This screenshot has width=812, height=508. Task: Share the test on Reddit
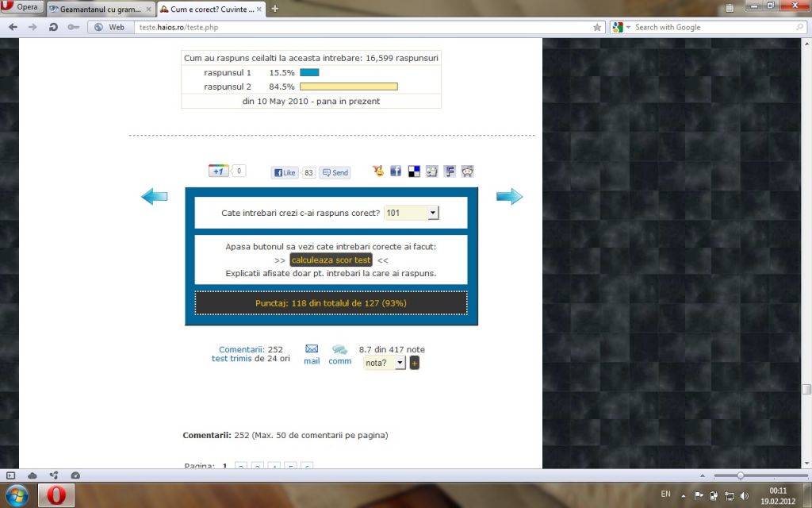tap(468, 171)
